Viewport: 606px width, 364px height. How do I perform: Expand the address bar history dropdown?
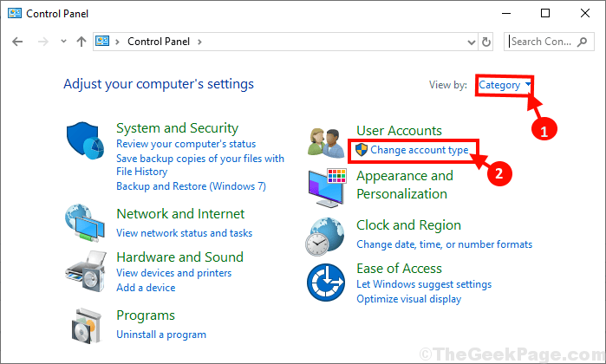point(472,42)
